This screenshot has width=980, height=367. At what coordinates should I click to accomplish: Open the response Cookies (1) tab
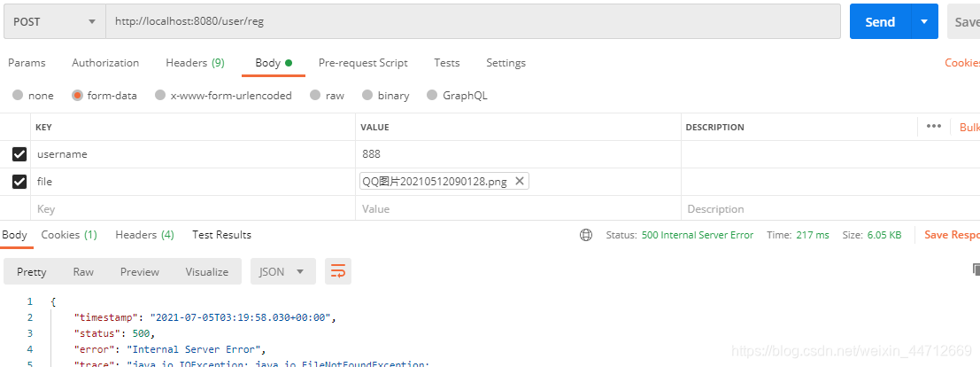[69, 235]
